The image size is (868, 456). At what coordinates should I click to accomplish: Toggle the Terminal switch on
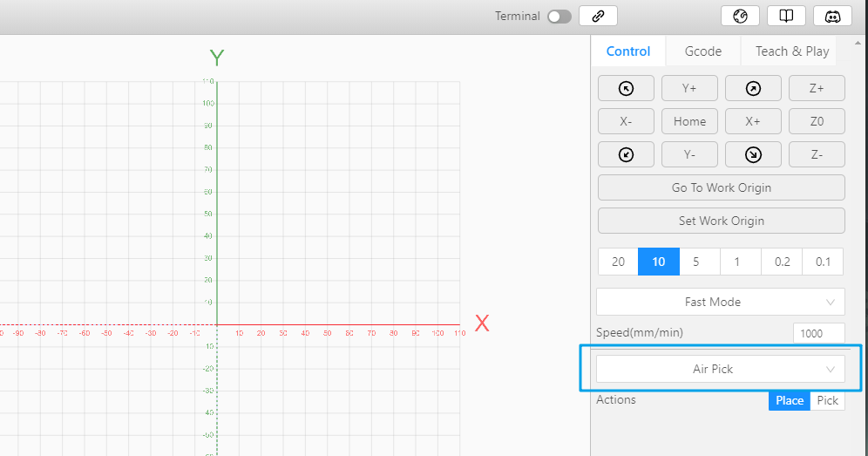click(559, 17)
